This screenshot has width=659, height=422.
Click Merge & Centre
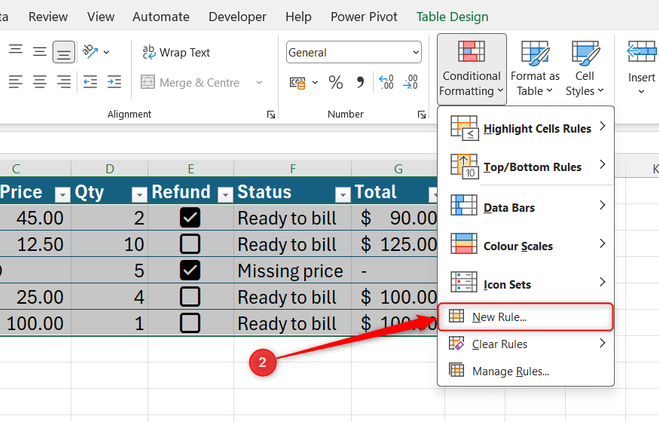click(190, 82)
